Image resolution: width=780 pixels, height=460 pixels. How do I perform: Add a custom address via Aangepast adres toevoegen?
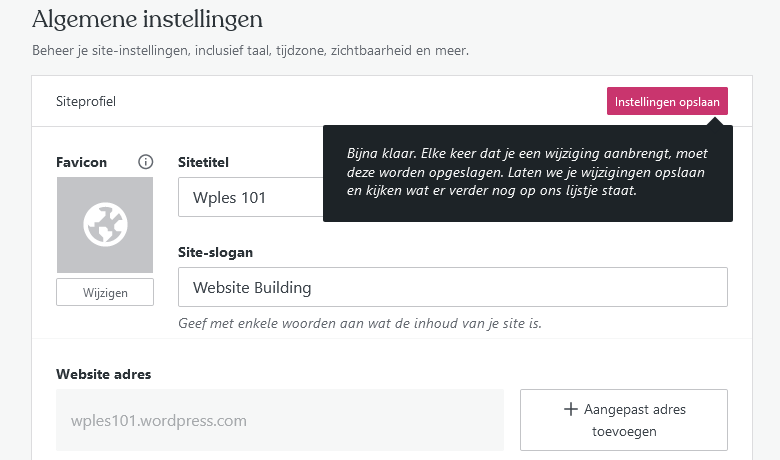point(624,420)
